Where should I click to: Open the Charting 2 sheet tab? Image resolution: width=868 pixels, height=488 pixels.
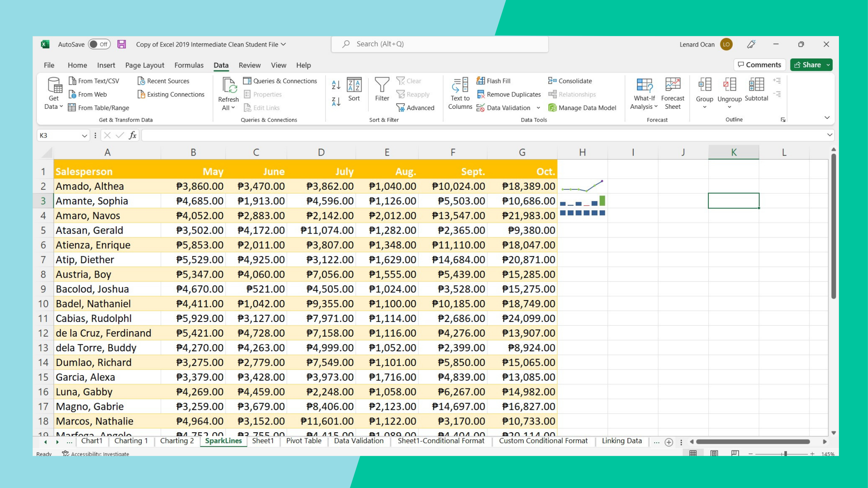click(x=177, y=441)
